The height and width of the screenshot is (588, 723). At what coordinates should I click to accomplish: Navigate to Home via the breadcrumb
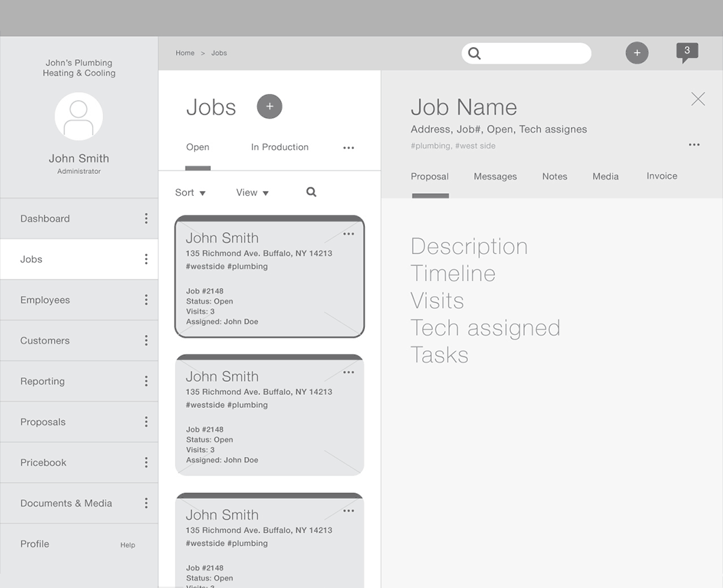[x=183, y=53]
